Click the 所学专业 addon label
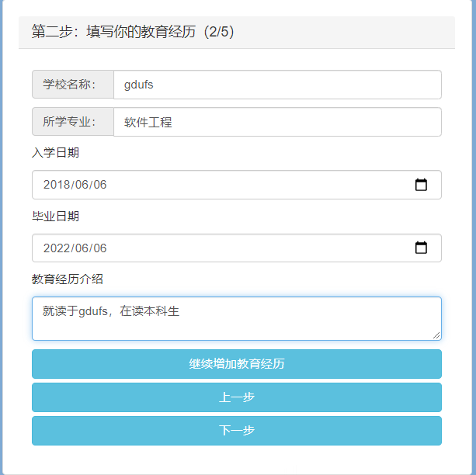The height and width of the screenshot is (475, 476). click(73, 122)
